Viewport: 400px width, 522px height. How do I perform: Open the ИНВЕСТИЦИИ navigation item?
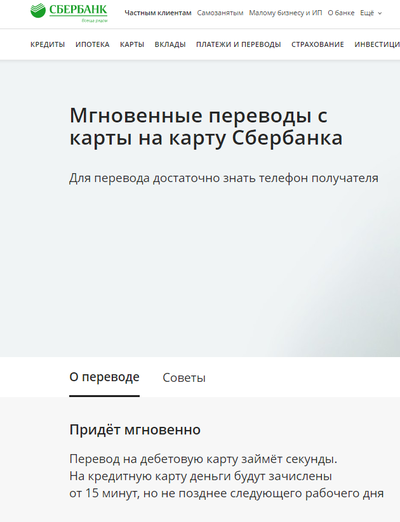pos(377,44)
